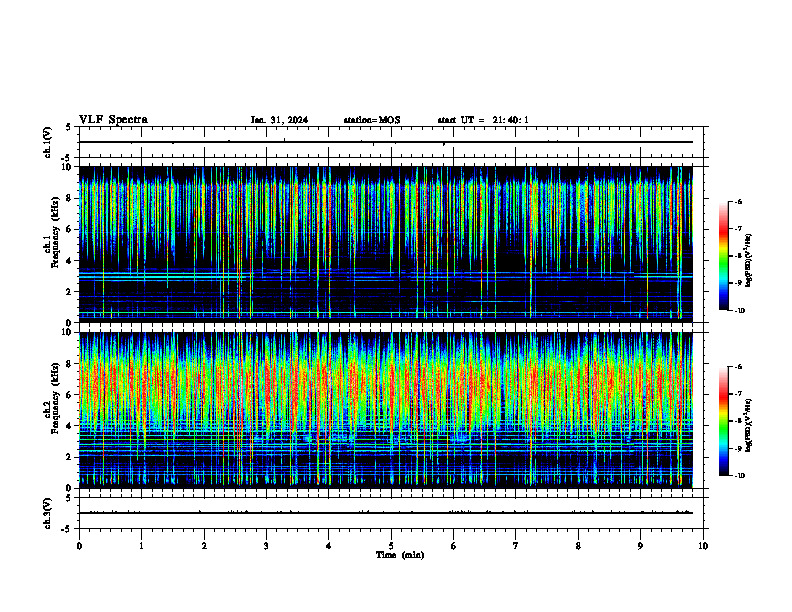Click the ch.3 voltage waveform trace
Viewport: 792px width, 612px height.
pyautogui.click(x=386, y=513)
